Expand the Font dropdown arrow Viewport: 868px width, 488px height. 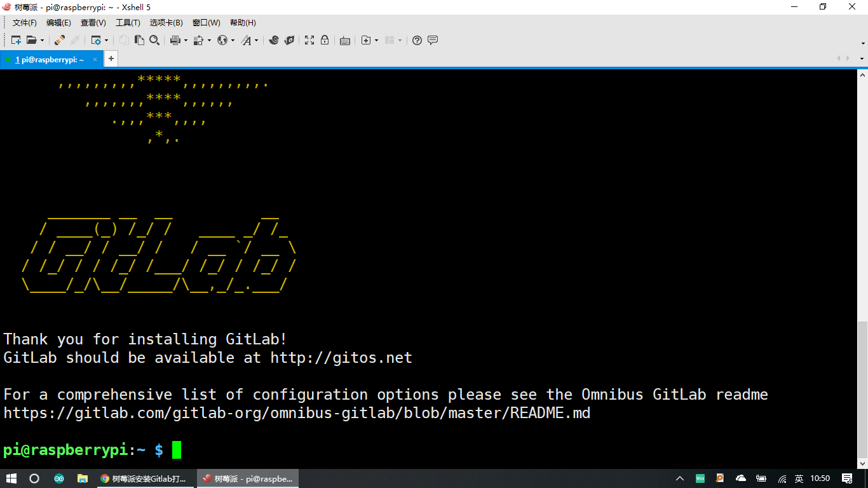click(256, 40)
